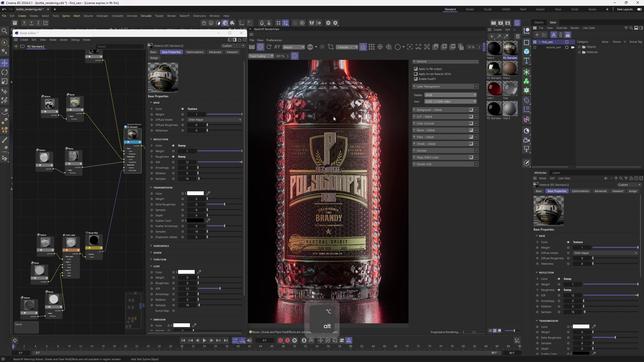Image resolution: width=644 pixels, height=362 pixels.
Task: Select the Text tool in right icon column
Action: 527,61
